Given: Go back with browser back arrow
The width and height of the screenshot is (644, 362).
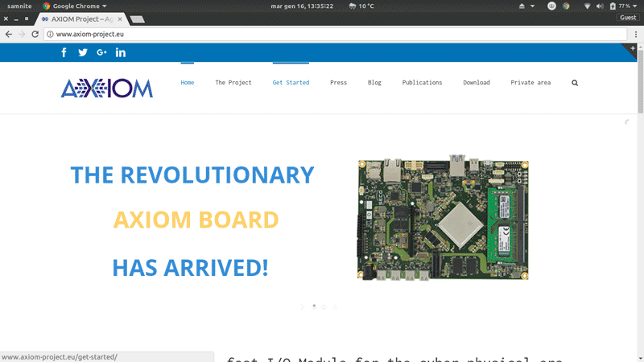Looking at the screenshot, I should click(9, 34).
